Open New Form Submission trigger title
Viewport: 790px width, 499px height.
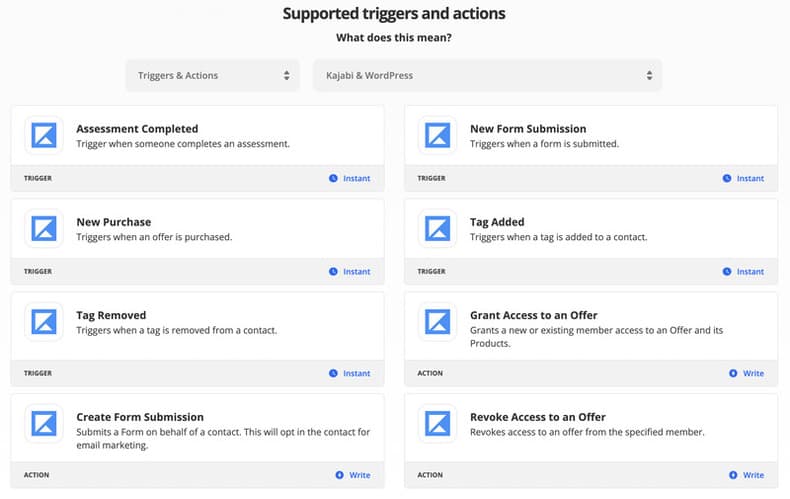(528, 129)
